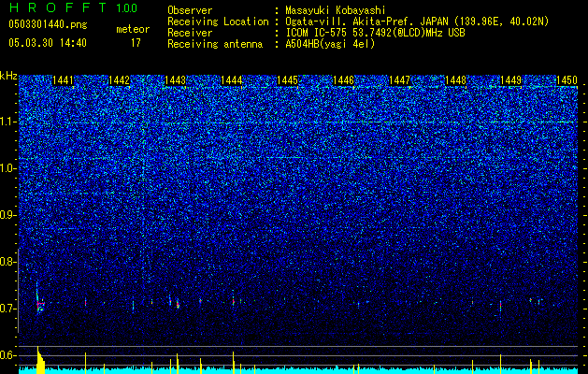Click the 1446 time marker
This screenshot has height=374, width=588.
pyautogui.click(x=343, y=80)
